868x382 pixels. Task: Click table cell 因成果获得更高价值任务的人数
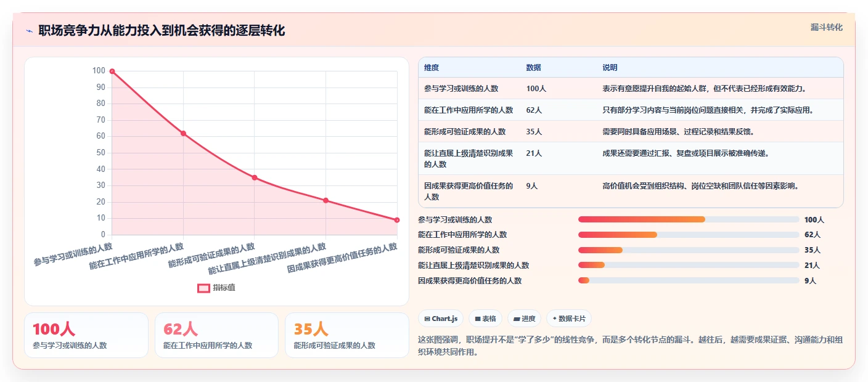point(469,192)
